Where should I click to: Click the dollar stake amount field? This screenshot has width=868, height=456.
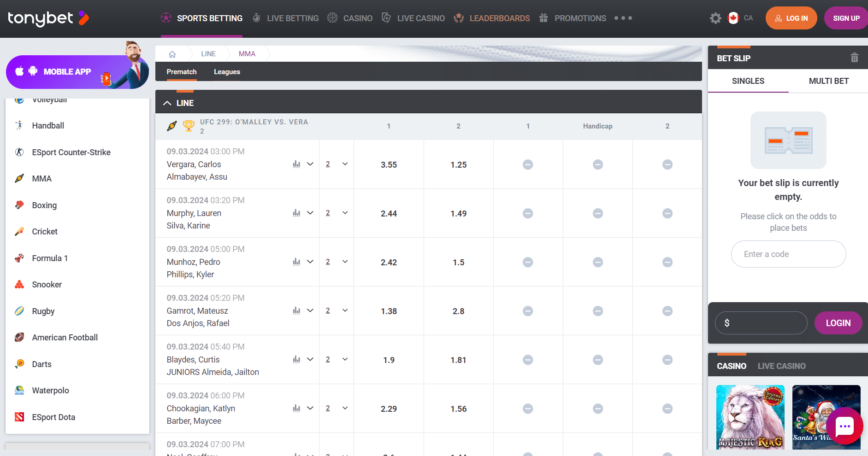tap(761, 323)
